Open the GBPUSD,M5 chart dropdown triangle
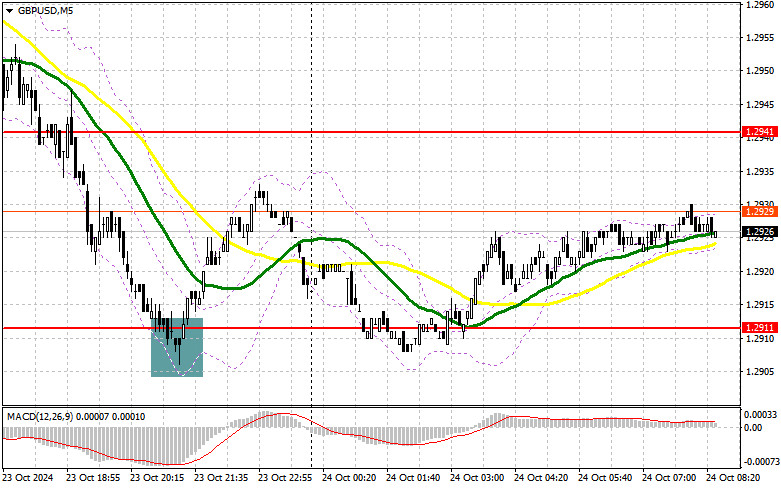 pos(9,10)
